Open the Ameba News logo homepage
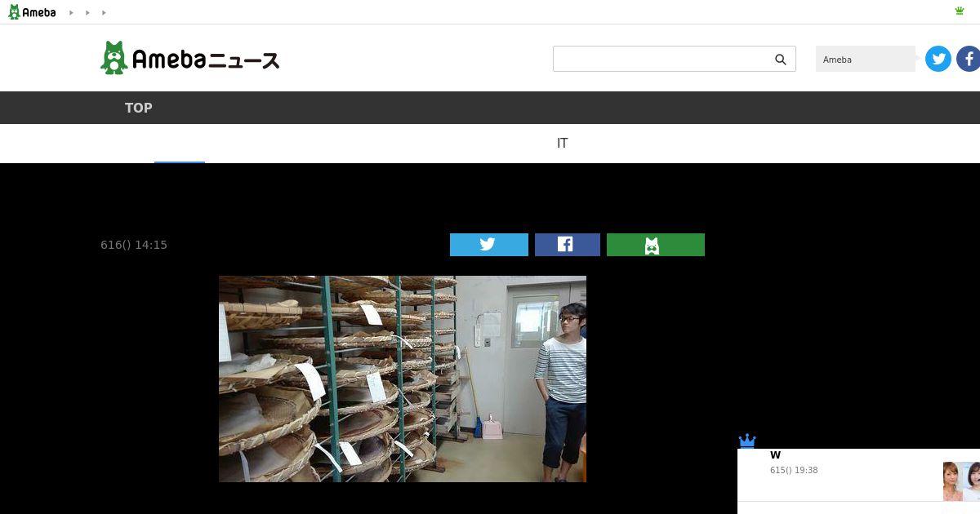 [189, 58]
